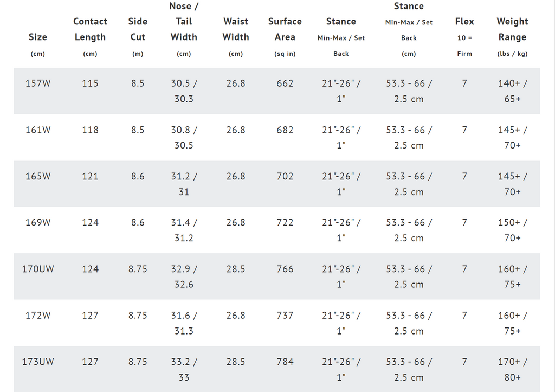Viewport: 555px width, 392px height.
Task: Select the Waist Width column header
Action: pyautogui.click(x=236, y=37)
